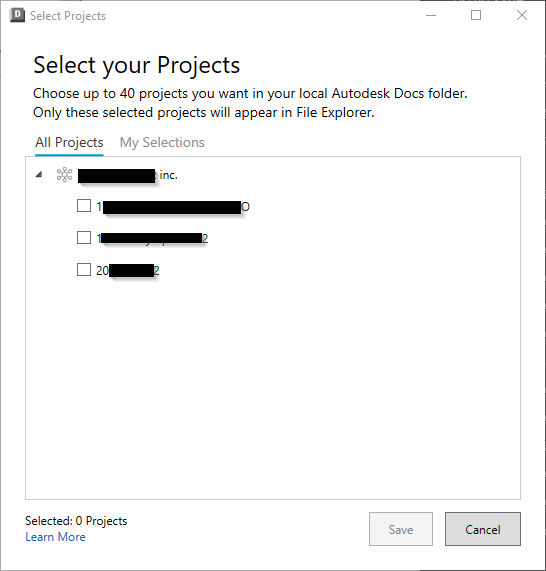Maximize the Select Projects window
The height and width of the screenshot is (571, 546).
coord(476,15)
